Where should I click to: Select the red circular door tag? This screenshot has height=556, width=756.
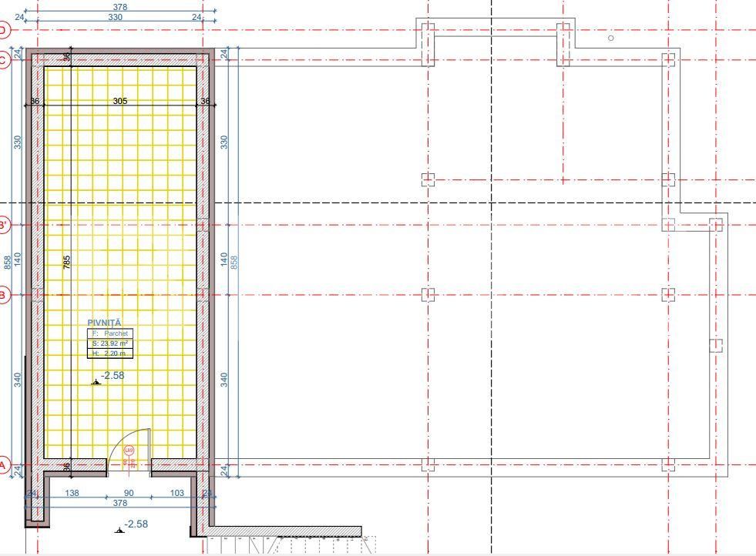(x=129, y=450)
